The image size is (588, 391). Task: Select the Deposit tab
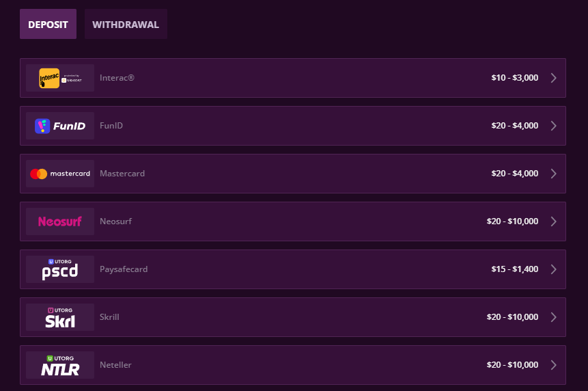[x=48, y=25]
